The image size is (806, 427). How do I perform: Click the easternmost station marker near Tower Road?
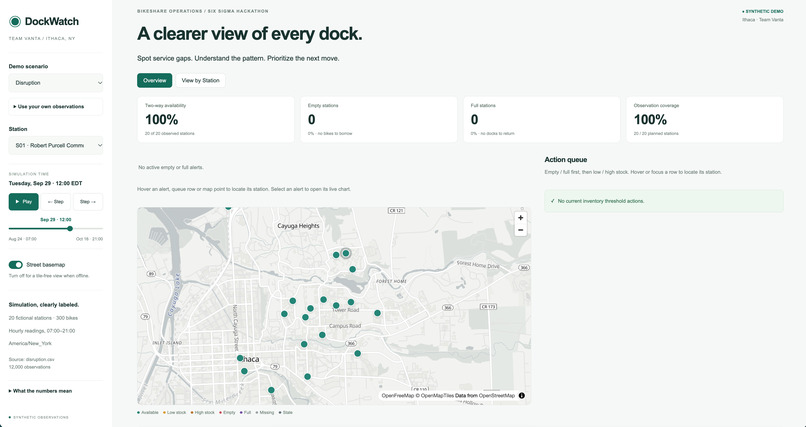[x=377, y=313]
